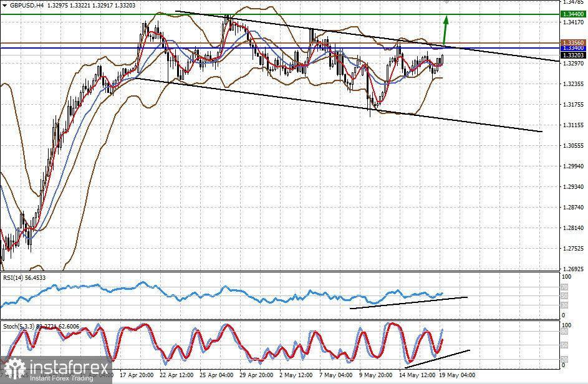The width and height of the screenshot is (588, 384).
Task: Click the 70 level on the RSI scale
Action: tap(564, 287)
